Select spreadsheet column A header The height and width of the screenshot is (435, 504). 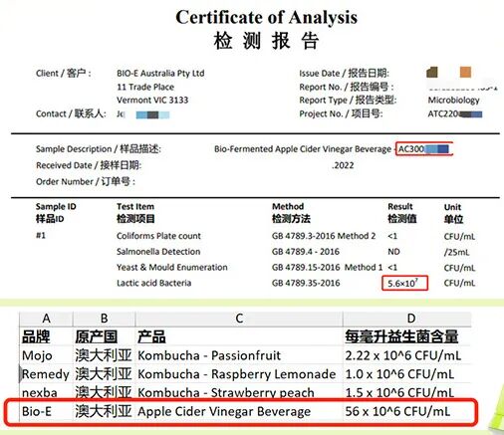[46, 319]
